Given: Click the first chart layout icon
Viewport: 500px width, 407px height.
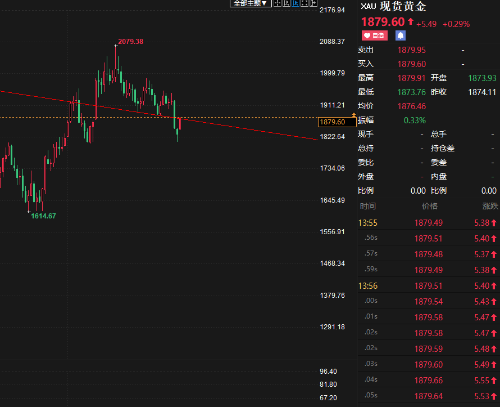Looking at the screenshot, I should (x=277, y=3).
